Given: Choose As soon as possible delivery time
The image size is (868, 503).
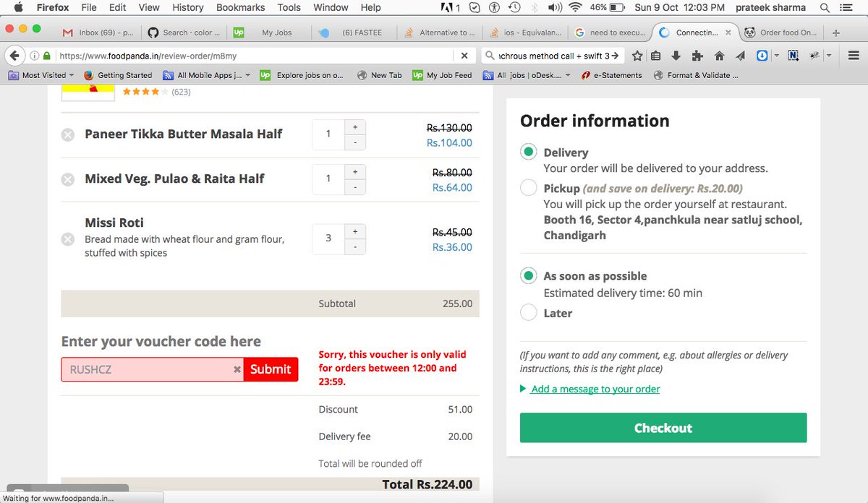Looking at the screenshot, I should point(529,275).
